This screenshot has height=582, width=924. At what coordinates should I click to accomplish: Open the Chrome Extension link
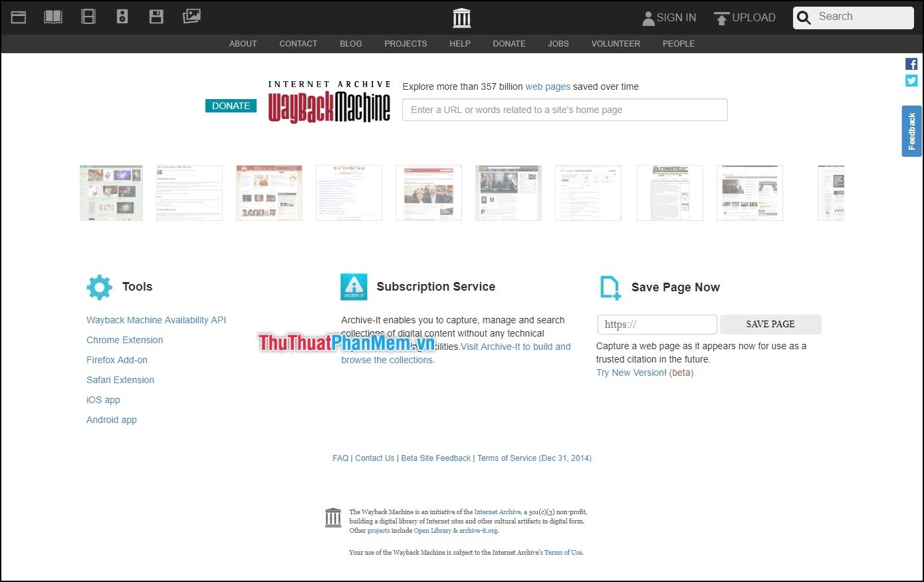click(x=124, y=340)
